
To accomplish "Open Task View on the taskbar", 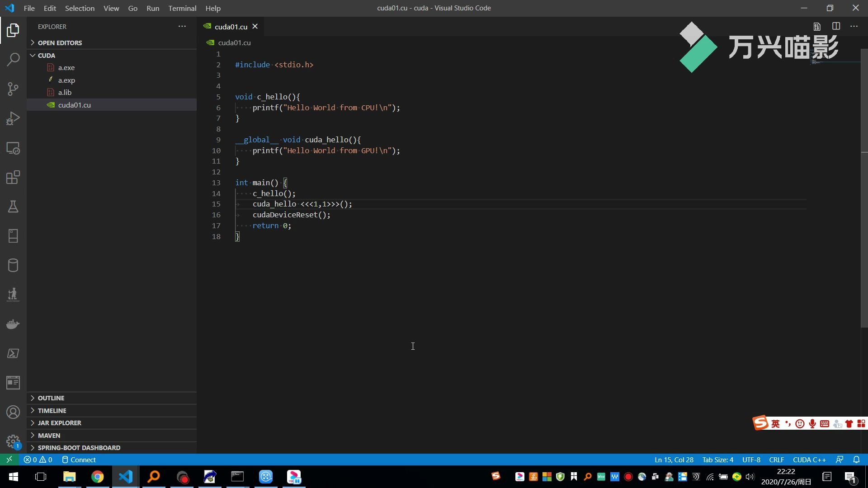I will tap(41, 477).
